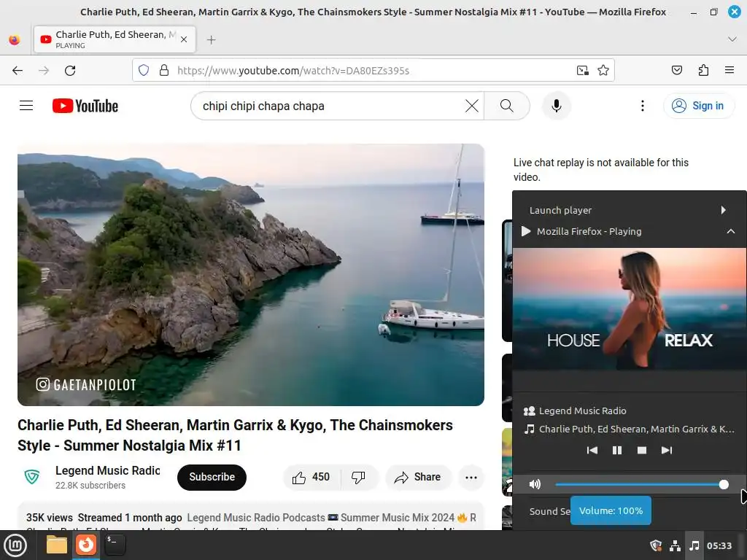Close the Charlie Puth YouTube tab

pyautogui.click(x=184, y=39)
